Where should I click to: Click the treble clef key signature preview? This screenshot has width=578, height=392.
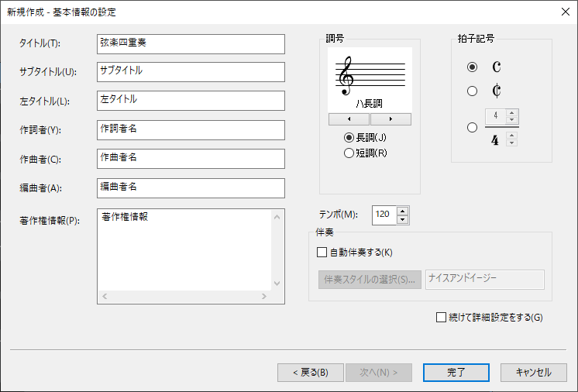tap(370, 80)
